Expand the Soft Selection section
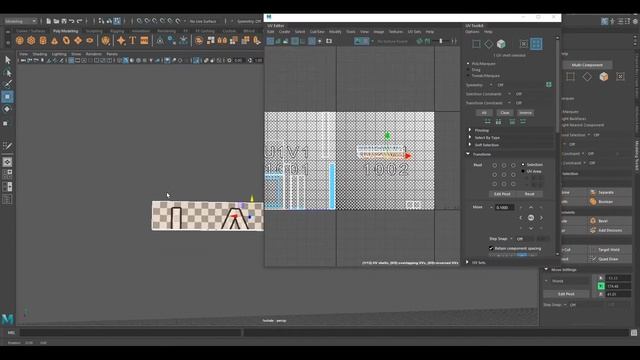 470,145
